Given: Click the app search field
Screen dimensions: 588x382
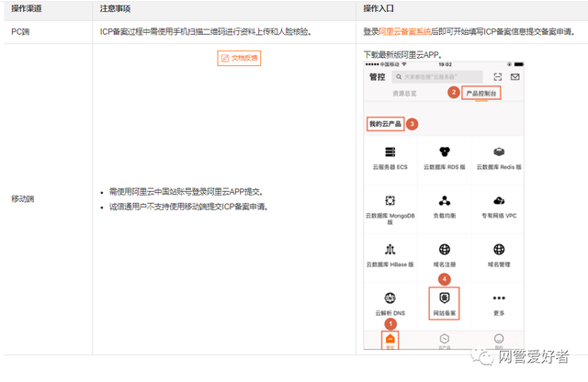Looking at the screenshot, I should (437, 77).
